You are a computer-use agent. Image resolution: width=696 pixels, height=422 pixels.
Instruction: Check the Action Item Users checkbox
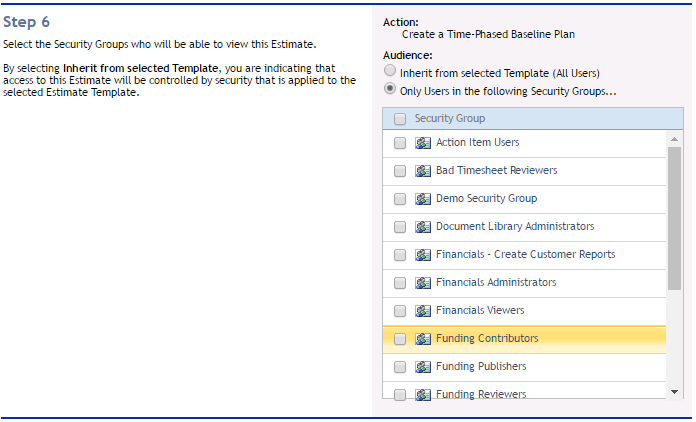400,143
